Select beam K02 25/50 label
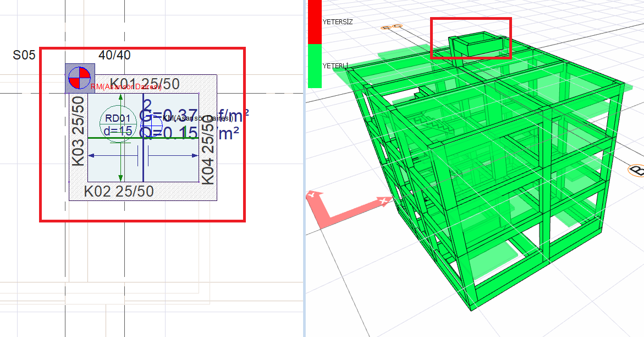644x337 pixels. (x=119, y=192)
